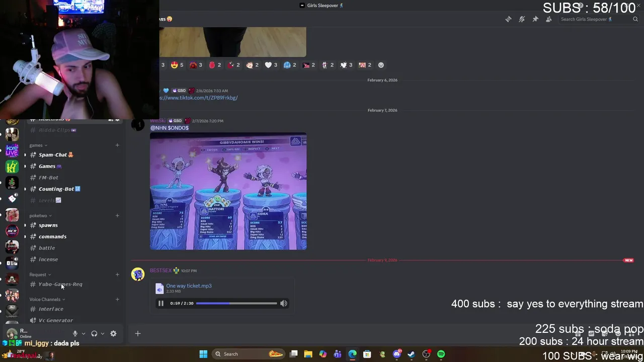The height and width of the screenshot is (362, 644).
Task: Open User Settings gear icon
Action: click(113, 333)
